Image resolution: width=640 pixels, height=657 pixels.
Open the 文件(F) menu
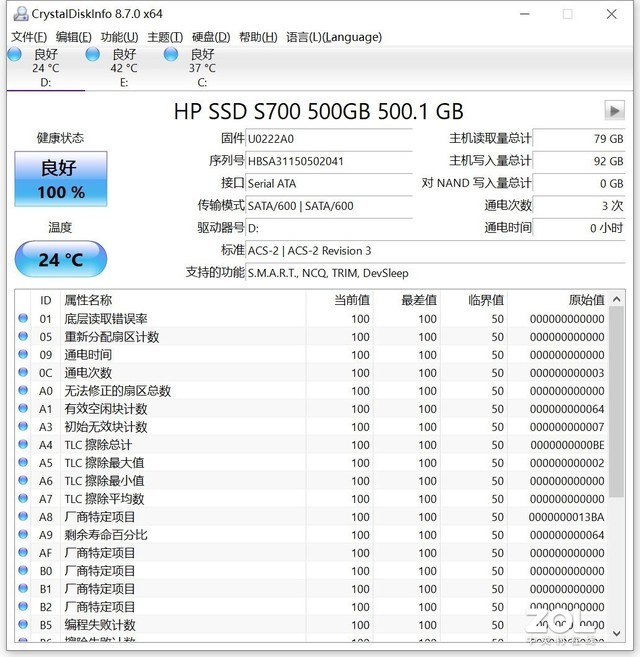click(x=29, y=37)
